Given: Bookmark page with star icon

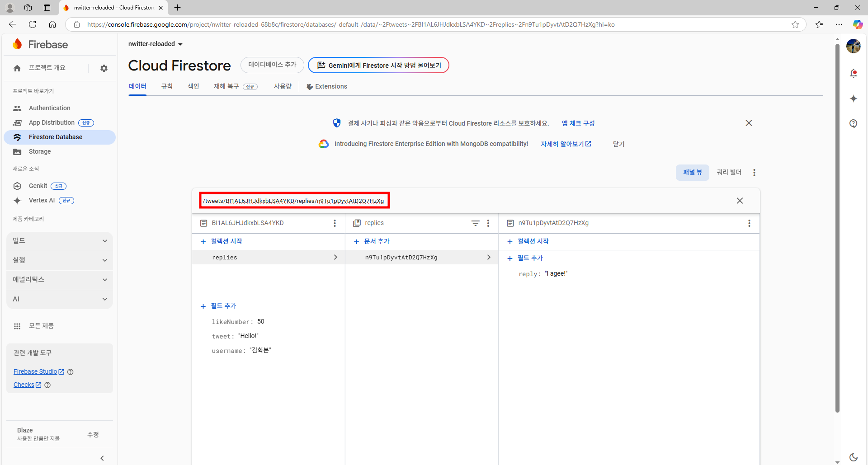Looking at the screenshot, I should point(795,24).
